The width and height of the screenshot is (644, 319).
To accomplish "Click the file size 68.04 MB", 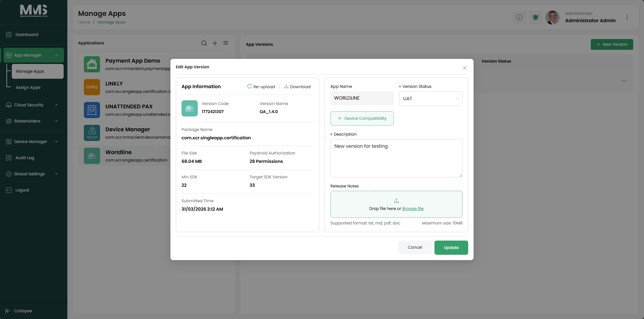I will point(192,162).
